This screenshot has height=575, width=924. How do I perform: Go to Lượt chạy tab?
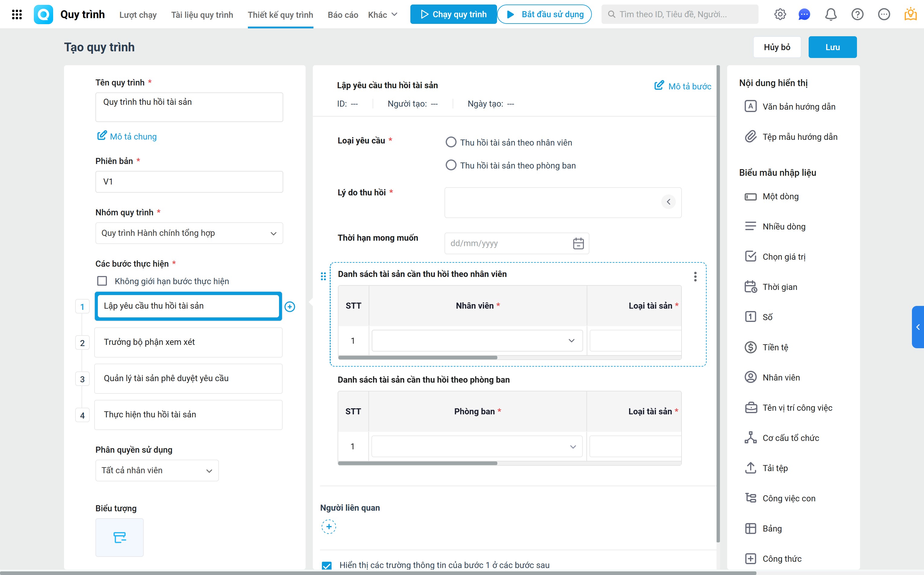(138, 14)
